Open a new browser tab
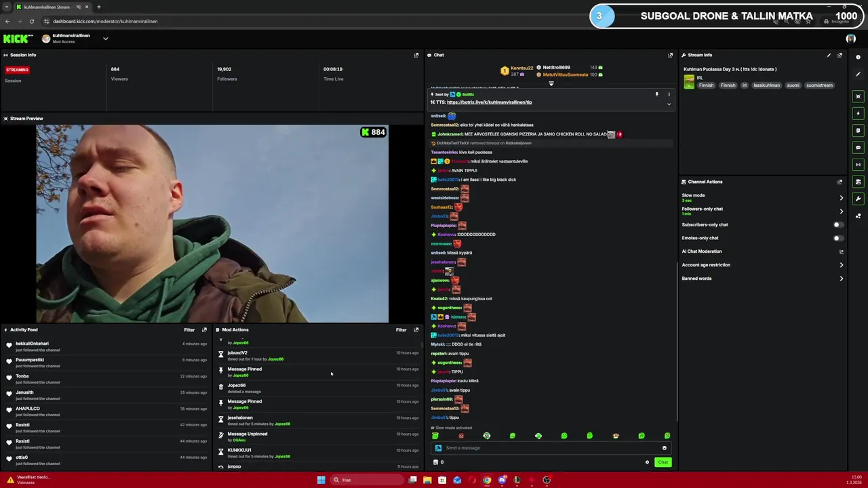868x488 pixels. tap(99, 7)
